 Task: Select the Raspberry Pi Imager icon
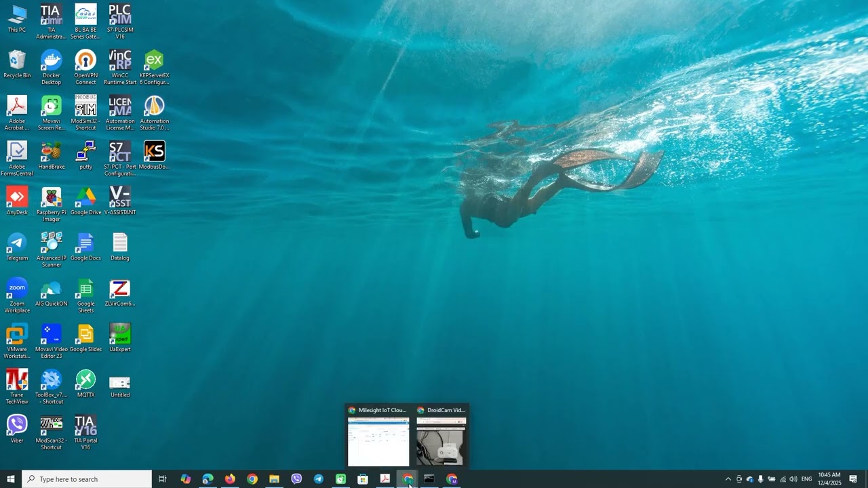pos(52,205)
